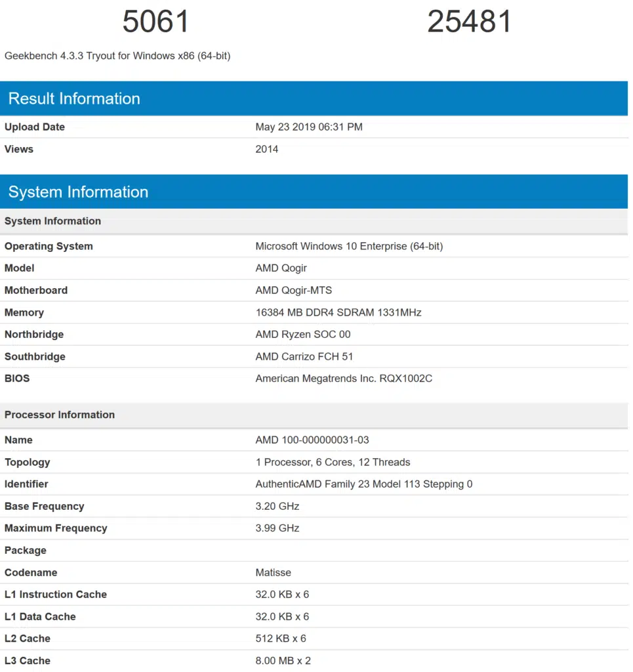Select L2 Cache value 512 KB x 6
Screen dimensions: 633x672
(281, 639)
